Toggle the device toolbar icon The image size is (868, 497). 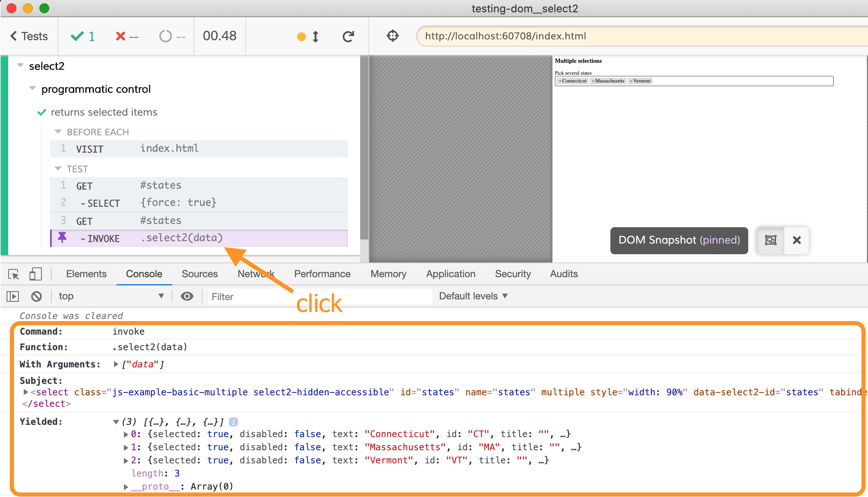coord(36,274)
